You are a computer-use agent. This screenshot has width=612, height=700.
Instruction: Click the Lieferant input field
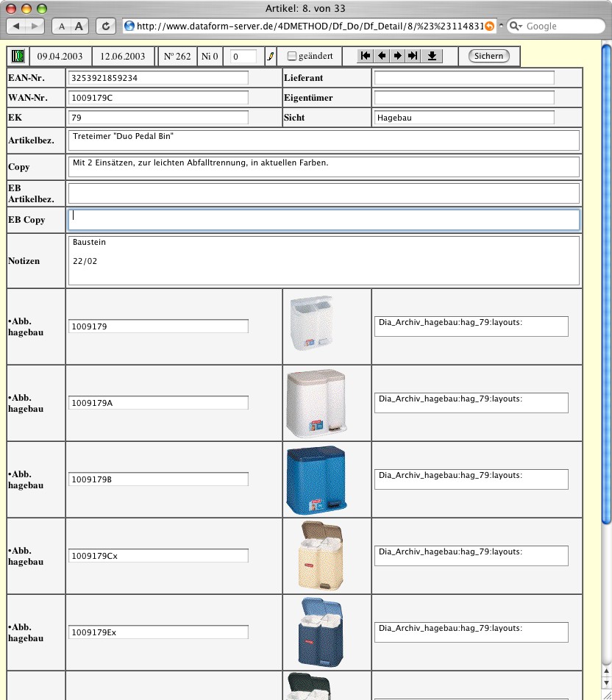tap(463, 78)
